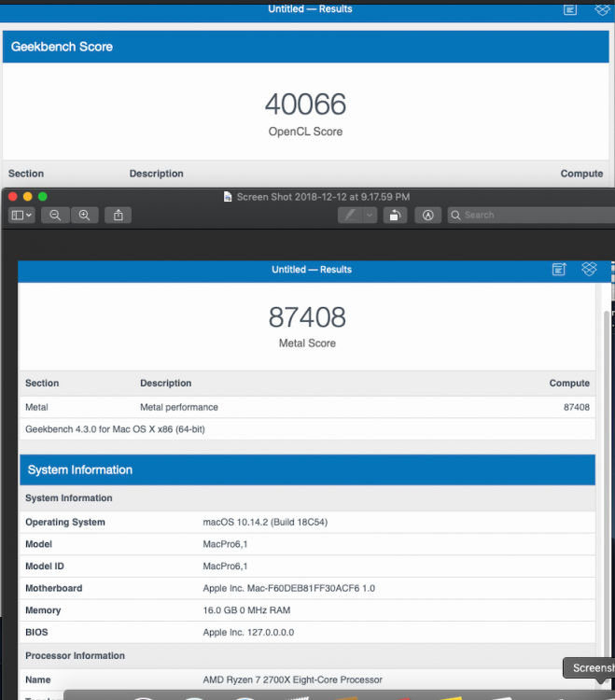Maximize the Preview window with green button
This screenshot has width=615, height=700.
coord(42,197)
